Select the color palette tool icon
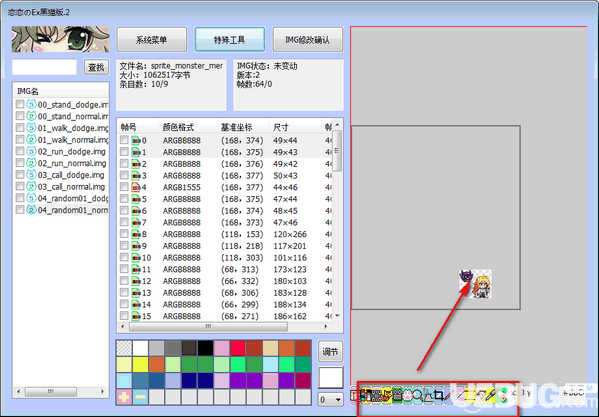599x417 pixels. click(x=366, y=395)
